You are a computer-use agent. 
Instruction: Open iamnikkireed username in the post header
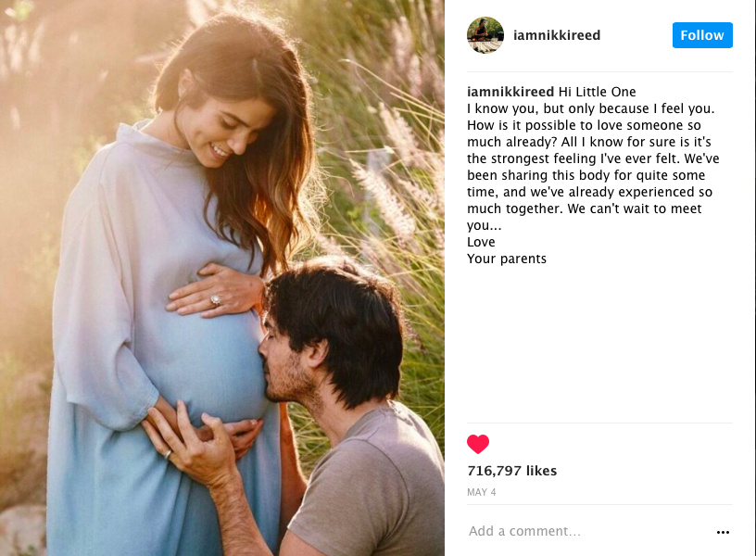[557, 35]
